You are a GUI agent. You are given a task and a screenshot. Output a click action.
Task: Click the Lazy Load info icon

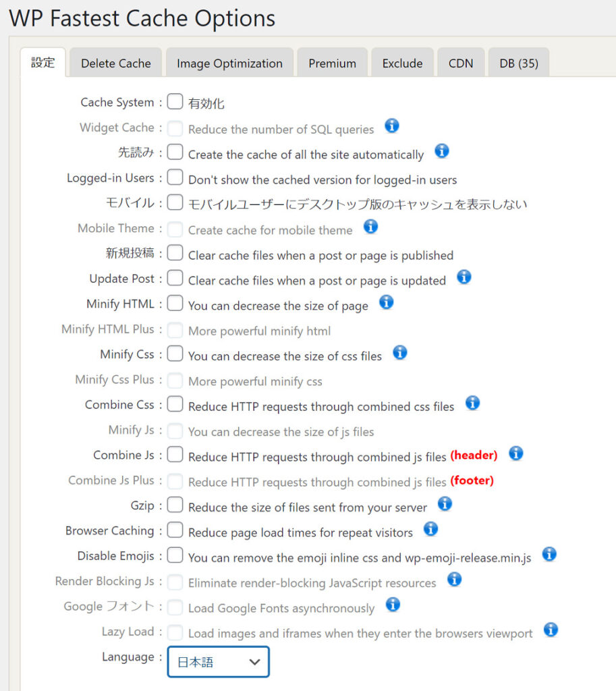[551, 630]
